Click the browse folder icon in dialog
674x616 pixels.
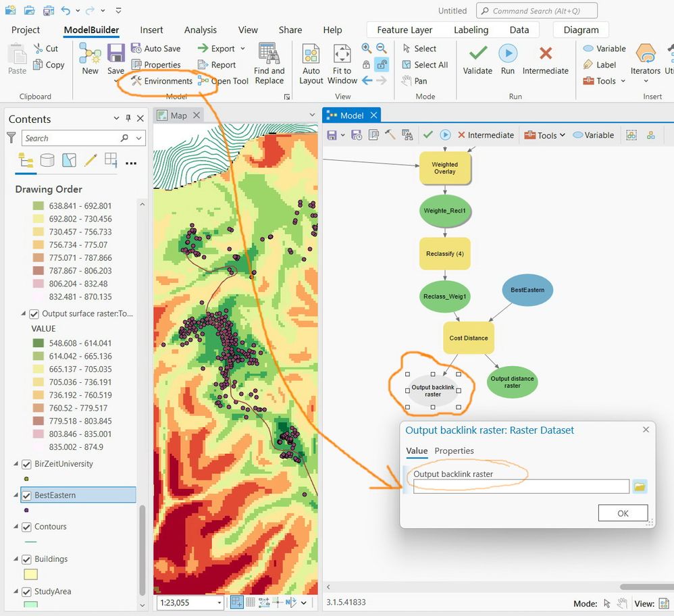pyautogui.click(x=640, y=486)
